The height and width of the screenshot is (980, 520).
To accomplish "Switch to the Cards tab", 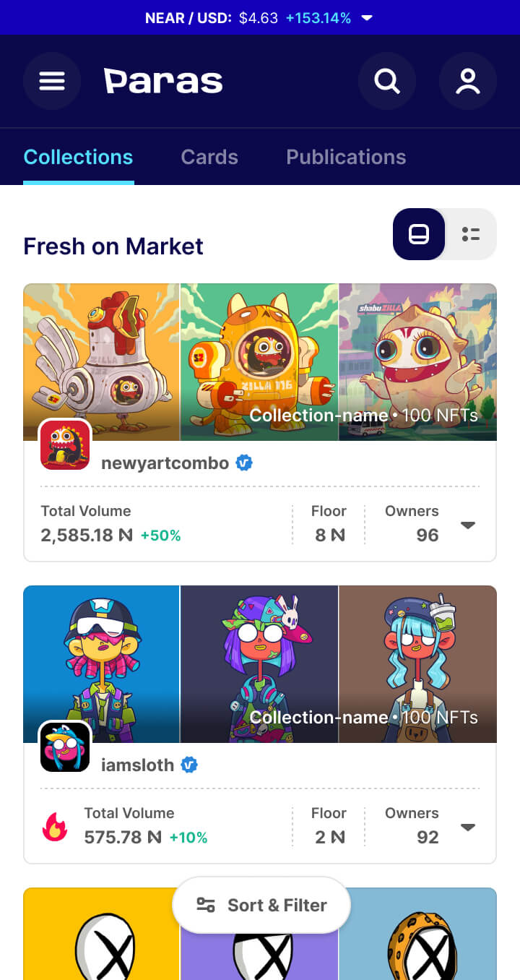I will point(209,157).
